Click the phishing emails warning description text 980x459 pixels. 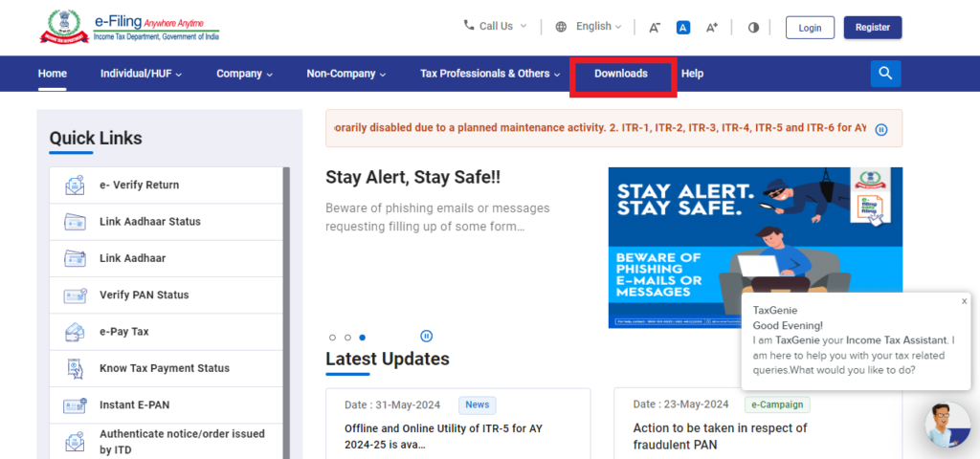point(437,217)
